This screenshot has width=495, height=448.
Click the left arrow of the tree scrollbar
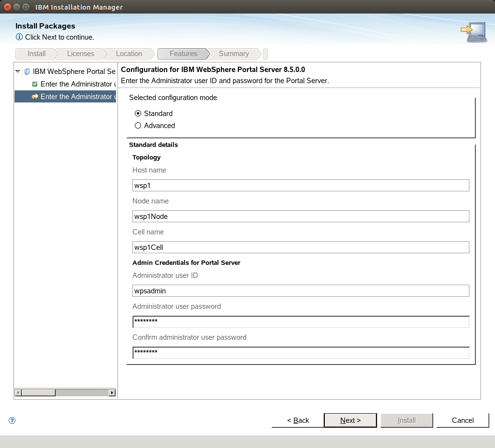(x=18, y=393)
